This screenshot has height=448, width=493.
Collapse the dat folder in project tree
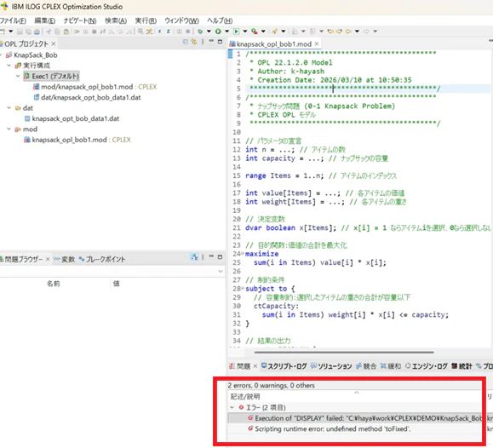[x=9, y=108]
